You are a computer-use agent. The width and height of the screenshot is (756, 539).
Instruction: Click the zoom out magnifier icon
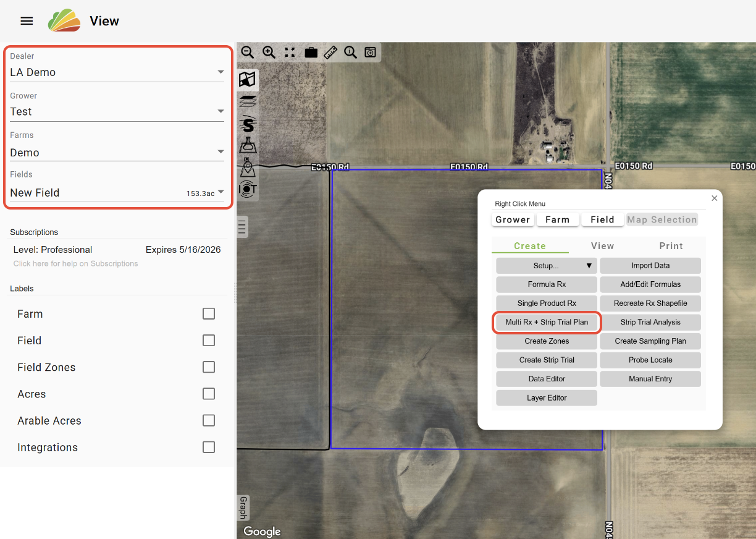point(247,53)
